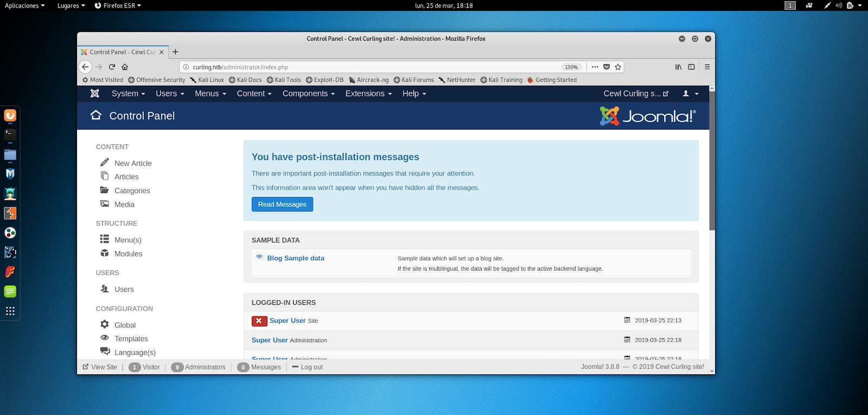Show Firefox sidebars icon
Screen dimensions: 868x415
pos(691,67)
